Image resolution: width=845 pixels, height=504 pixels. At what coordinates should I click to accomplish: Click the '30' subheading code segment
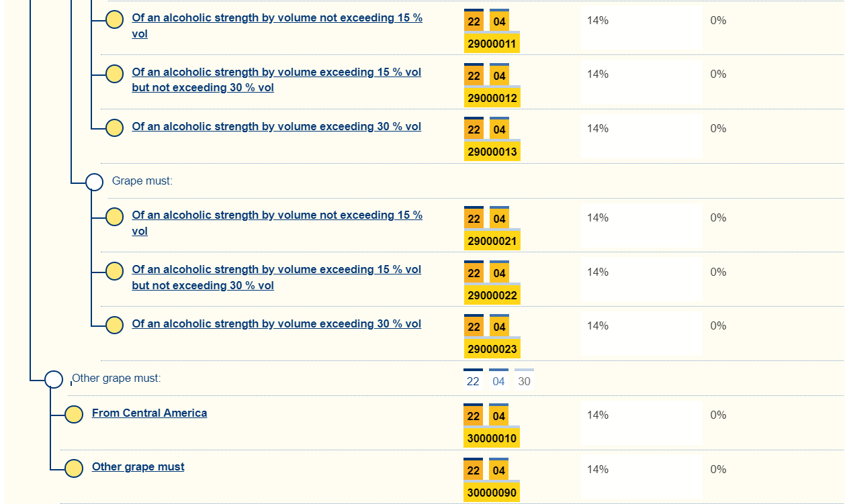tap(524, 381)
